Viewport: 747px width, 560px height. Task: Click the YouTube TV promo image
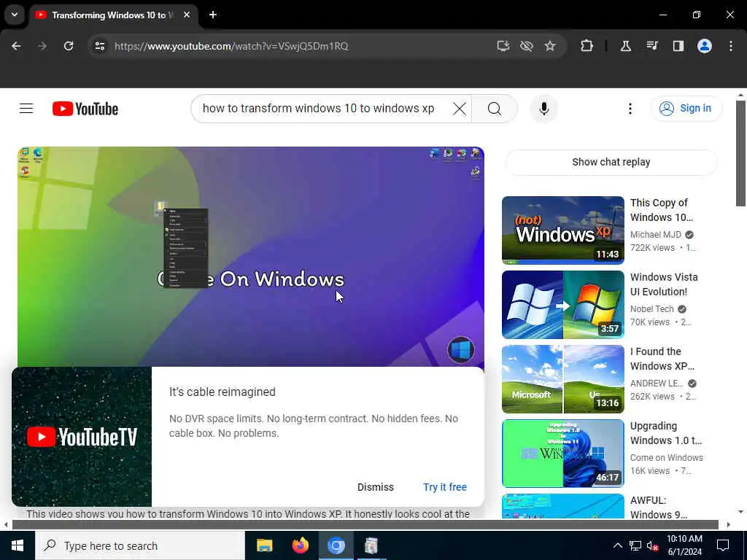click(x=82, y=437)
